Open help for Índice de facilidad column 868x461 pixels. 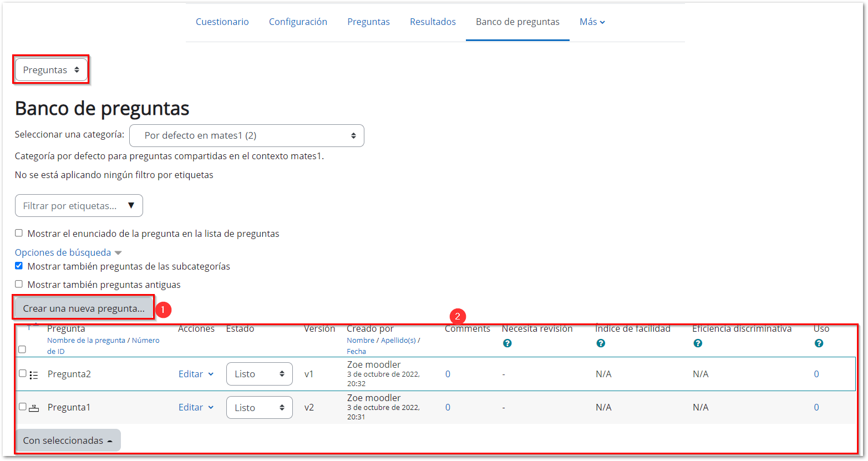[x=600, y=343]
